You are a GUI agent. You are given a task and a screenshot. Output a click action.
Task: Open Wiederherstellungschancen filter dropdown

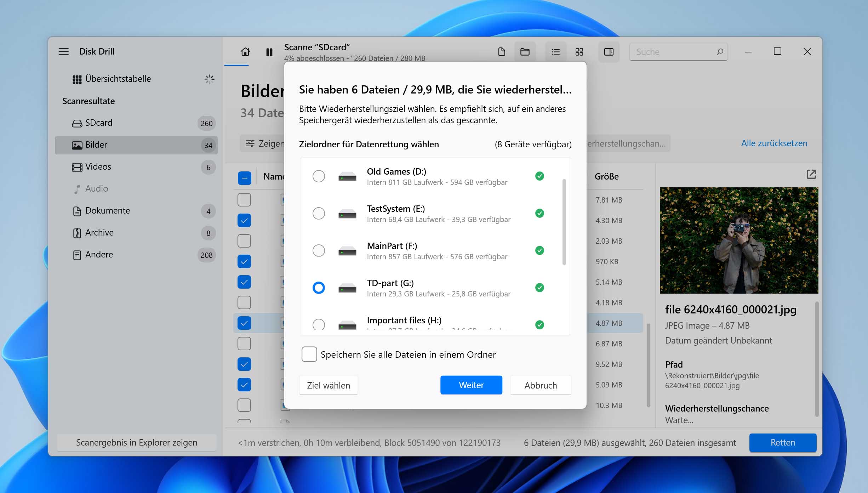(x=628, y=143)
